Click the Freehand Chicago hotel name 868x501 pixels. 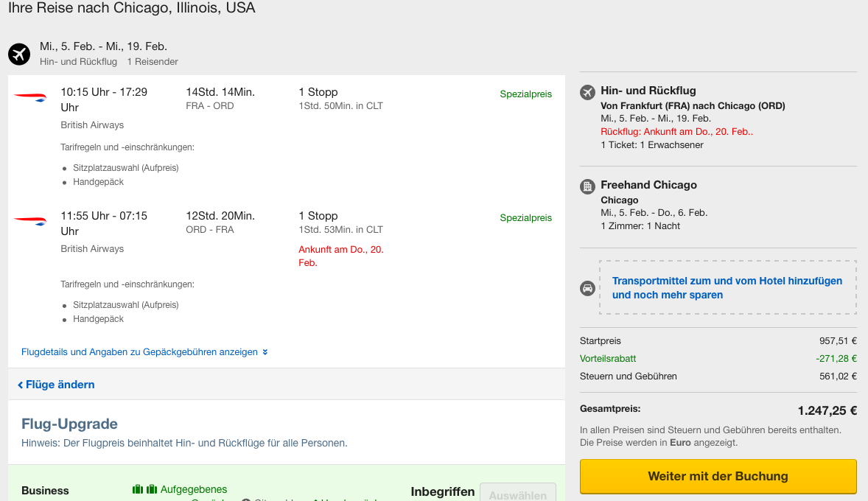coord(648,185)
